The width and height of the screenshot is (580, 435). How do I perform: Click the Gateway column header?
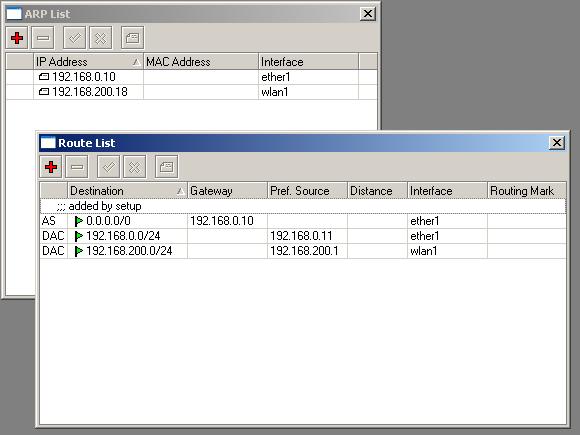227,190
